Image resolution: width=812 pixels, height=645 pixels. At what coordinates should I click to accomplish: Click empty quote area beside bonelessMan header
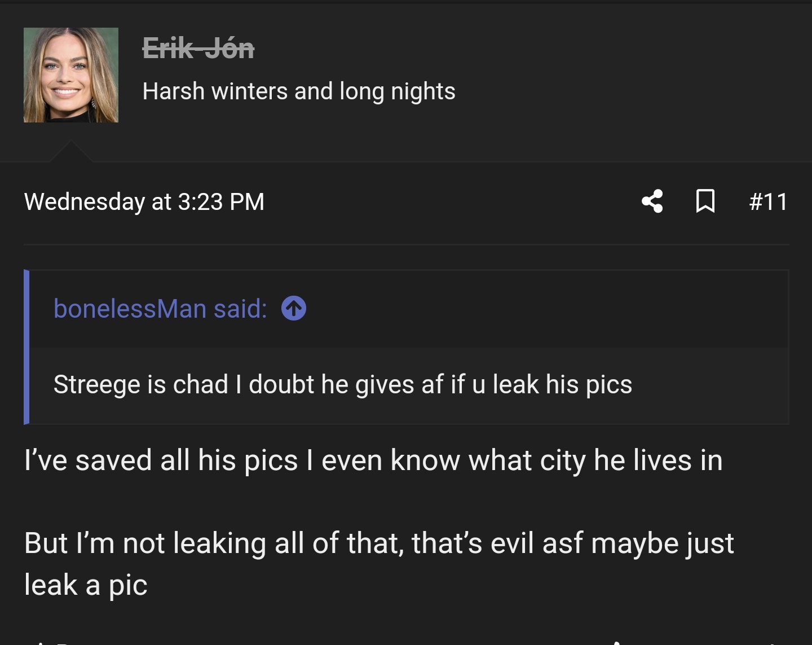(541, 309)
